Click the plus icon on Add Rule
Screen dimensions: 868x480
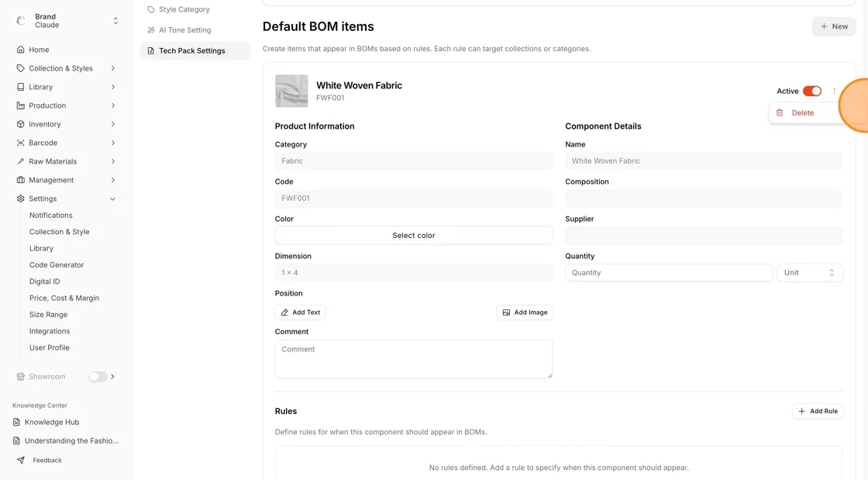[801, 411]
